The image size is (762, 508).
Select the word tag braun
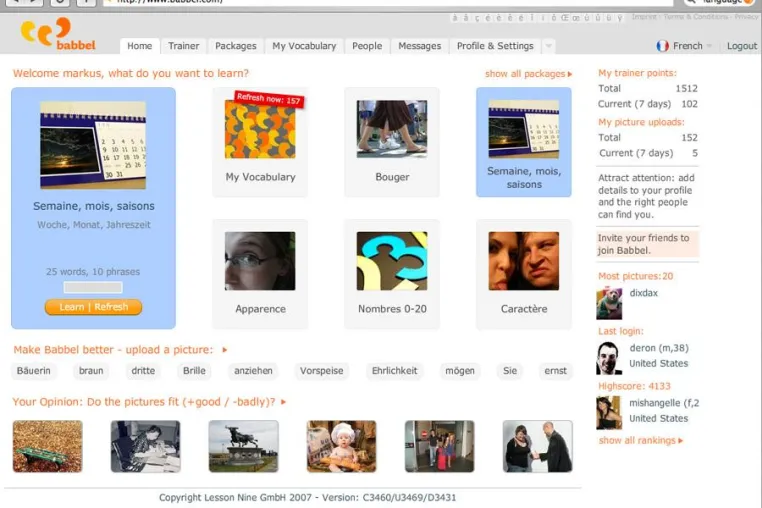(x=91, y=371)
